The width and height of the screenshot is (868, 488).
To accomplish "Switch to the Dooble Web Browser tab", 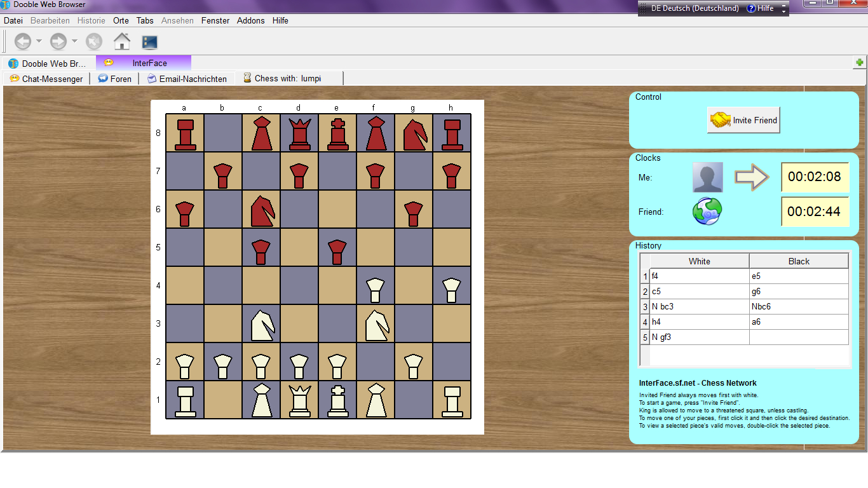I will pos(48,64).
